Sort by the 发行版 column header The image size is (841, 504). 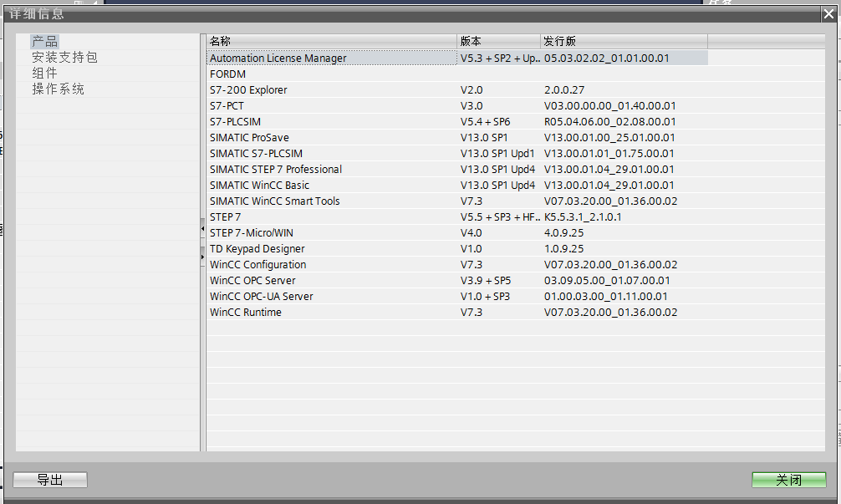[624, 41]
